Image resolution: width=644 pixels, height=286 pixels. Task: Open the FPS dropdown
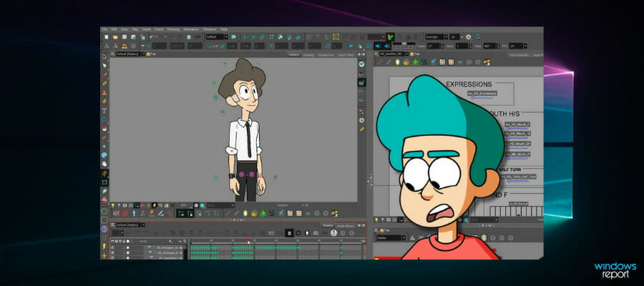[x=525, y=46]
